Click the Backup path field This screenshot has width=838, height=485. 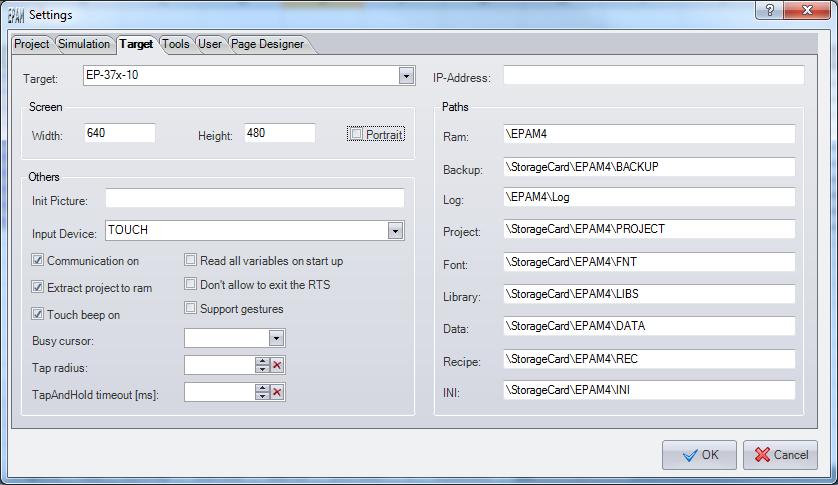click(649, 167)
